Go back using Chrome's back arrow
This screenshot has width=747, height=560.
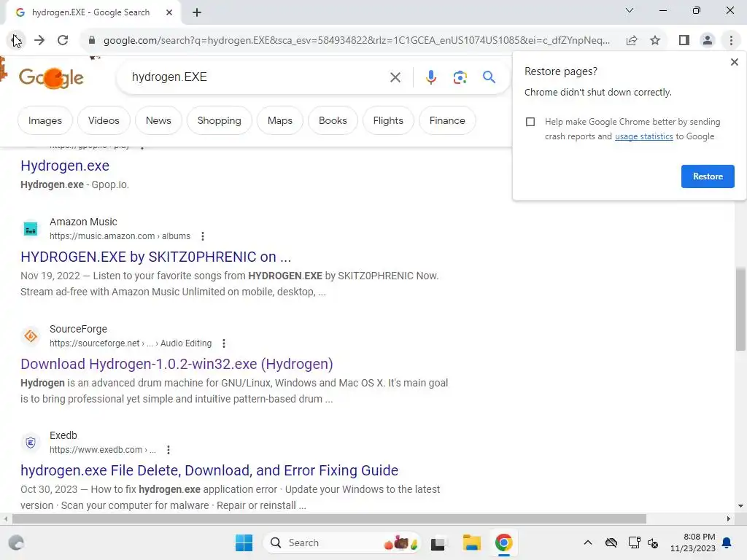coord(16,41)
